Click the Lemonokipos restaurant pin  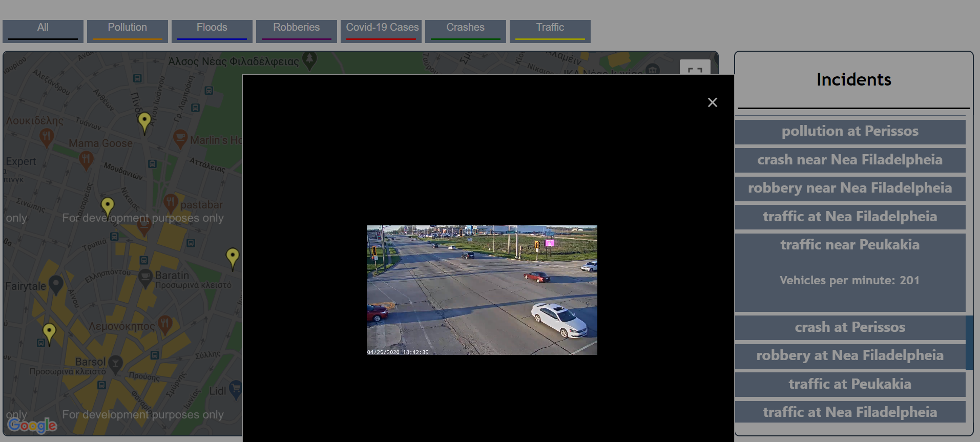coord(165,325)
